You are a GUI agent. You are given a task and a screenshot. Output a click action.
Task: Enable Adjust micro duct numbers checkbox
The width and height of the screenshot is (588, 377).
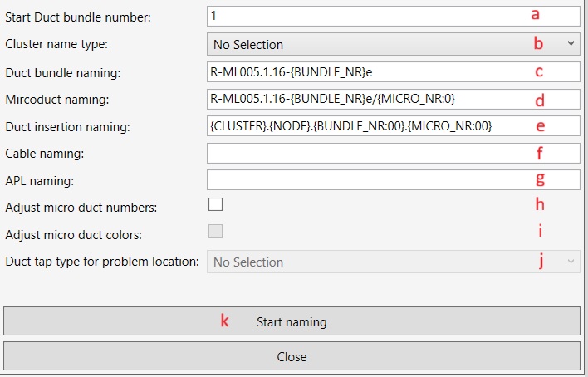click(x=215, y=205)
